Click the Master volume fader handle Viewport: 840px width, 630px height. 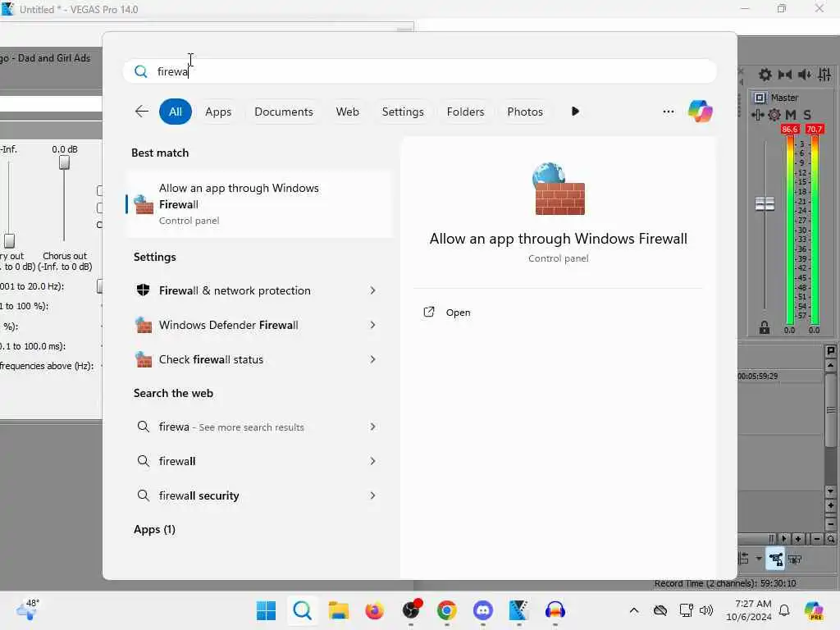tap(765, 203)
